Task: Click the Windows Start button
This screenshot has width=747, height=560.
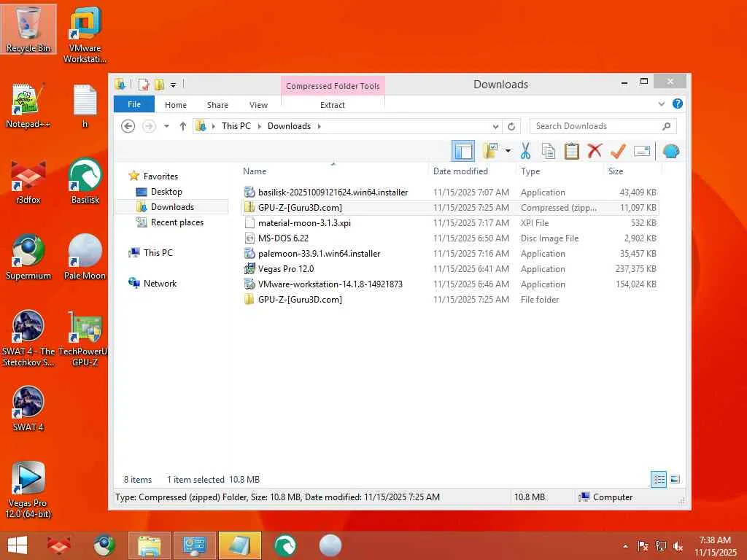Action: tap(18, 545)
